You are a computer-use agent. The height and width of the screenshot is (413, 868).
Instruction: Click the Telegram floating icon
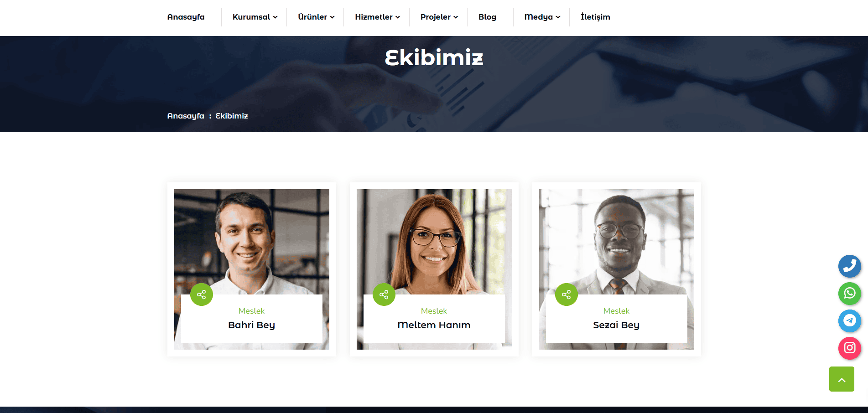click(x=849, y=321)
